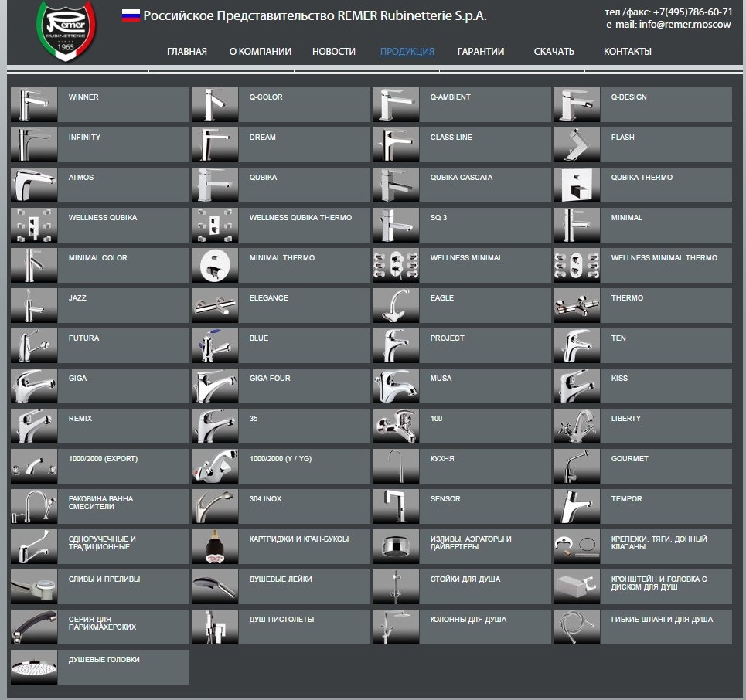Image resolution: width=746 pixels, height=700 pixels.
Task: Open the НОВОСТИ menu item
Action: click(334, 51)
